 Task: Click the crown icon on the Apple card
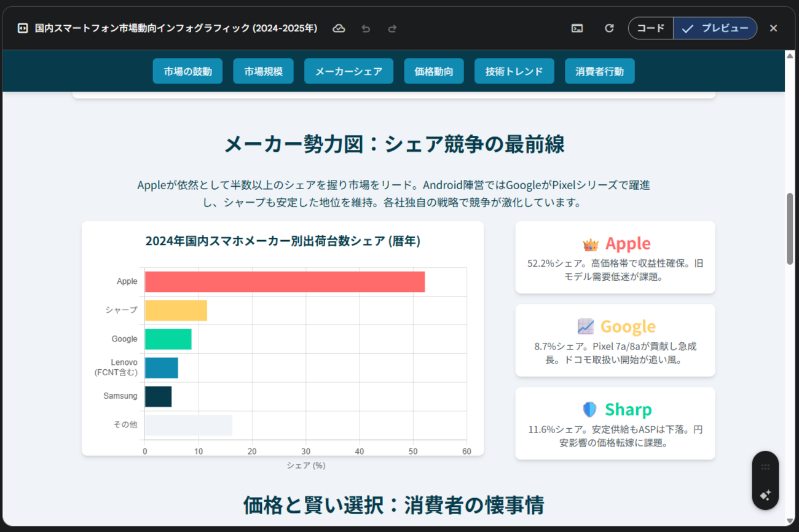(x=591, y=244)
